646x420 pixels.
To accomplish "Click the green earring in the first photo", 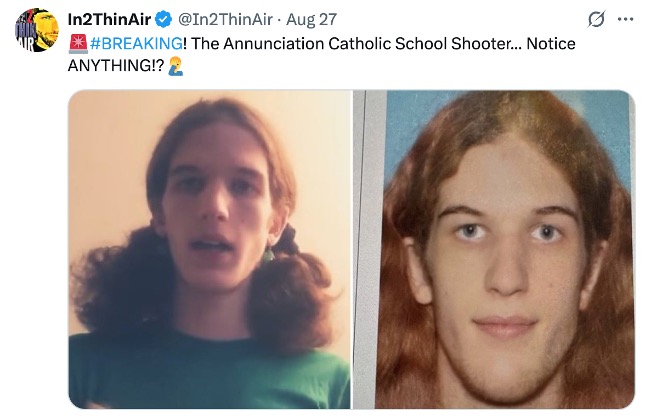I will point(269,253).
